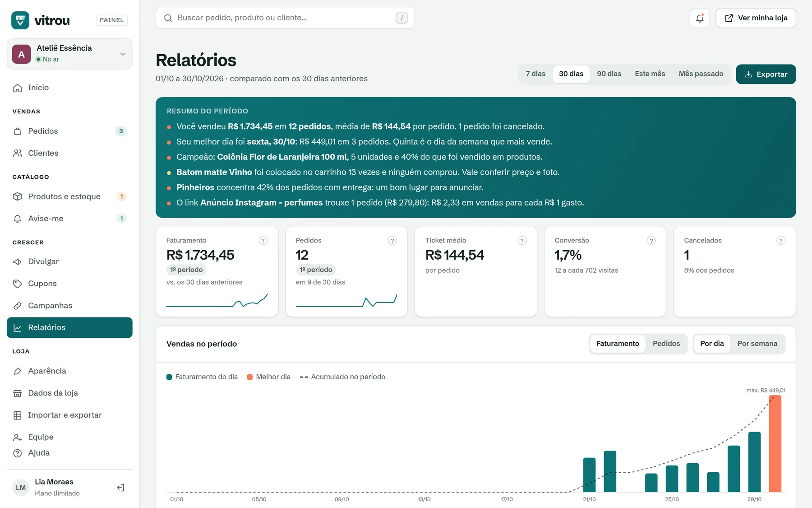Click the Importar e exportar table icon

(x=18, y=415)
